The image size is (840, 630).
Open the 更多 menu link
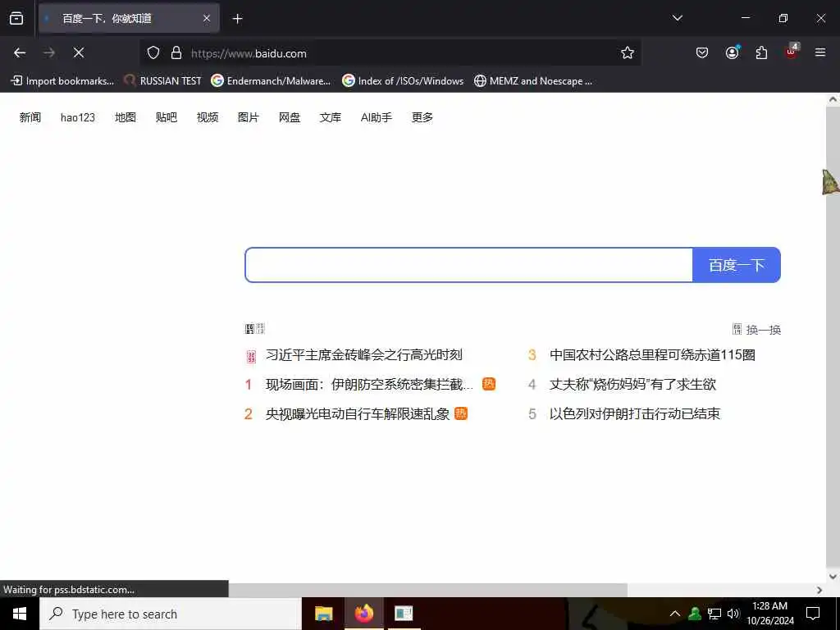pos(422,117)
